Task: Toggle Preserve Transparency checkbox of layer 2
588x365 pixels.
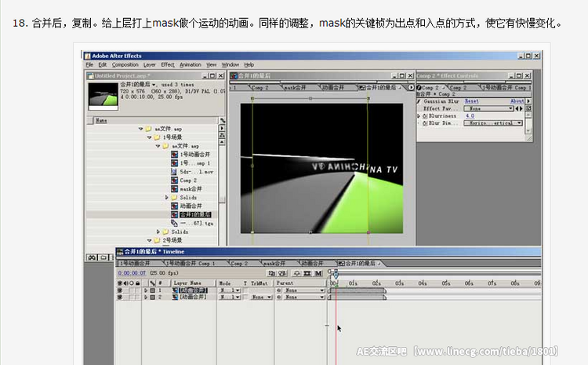Action: click(245, 297)
